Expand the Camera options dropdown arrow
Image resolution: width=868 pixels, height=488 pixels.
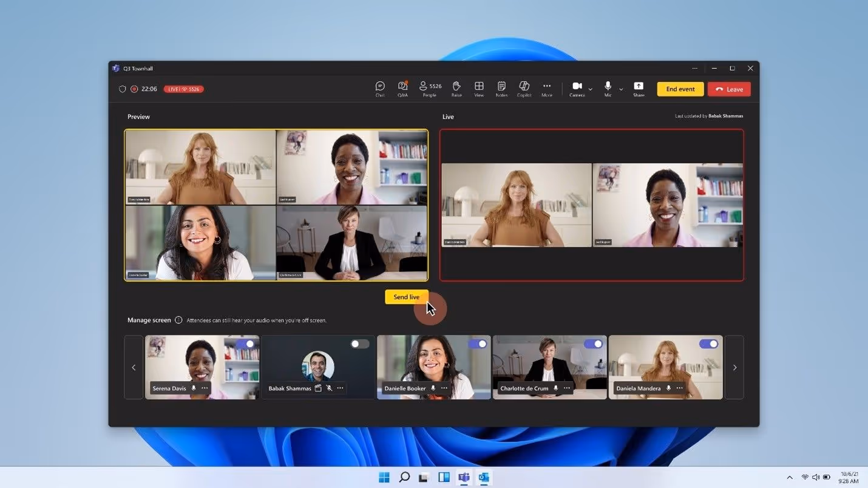tap(590, 89)
